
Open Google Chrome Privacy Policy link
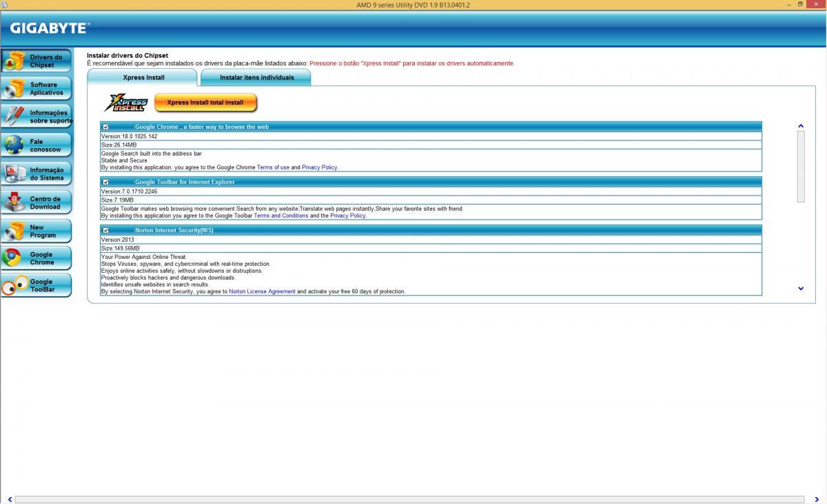[319, 167]
